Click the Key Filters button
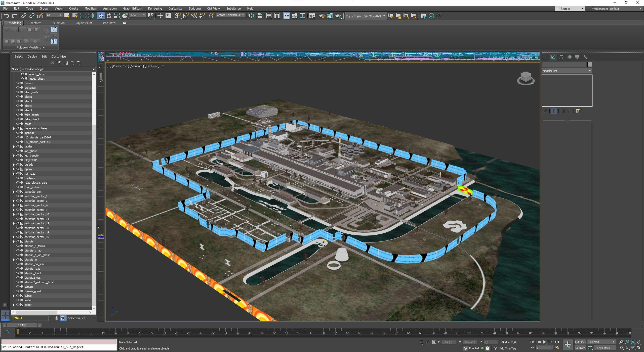Image resolution: width=644 pixels, height=352 pixels. click(605, 348)
